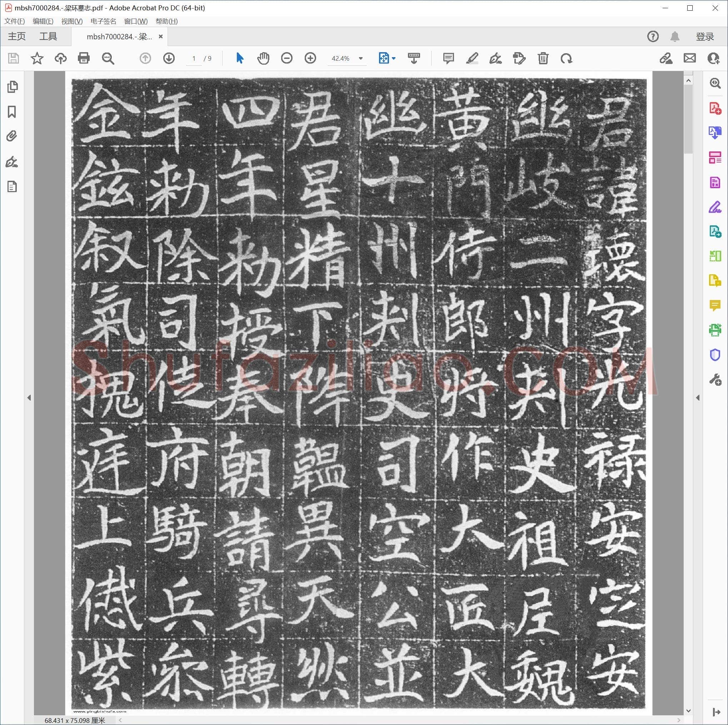Select the mbsh7000284 document tab
The width and height of the screenshot is (728, 725).
119,36
